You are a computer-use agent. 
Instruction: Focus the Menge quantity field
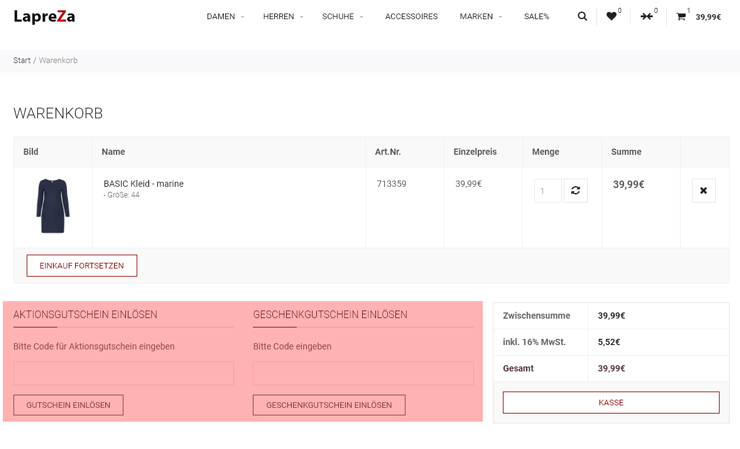click(x=547, y=190)
